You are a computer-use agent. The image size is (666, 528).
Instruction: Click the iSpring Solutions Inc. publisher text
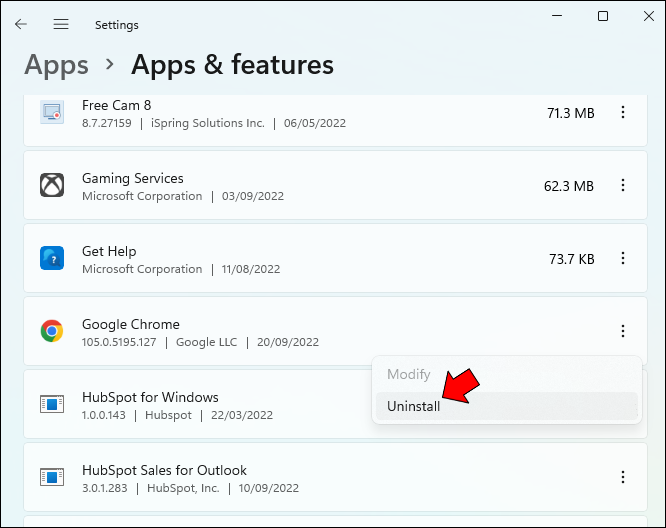click(x=208, y=123)
